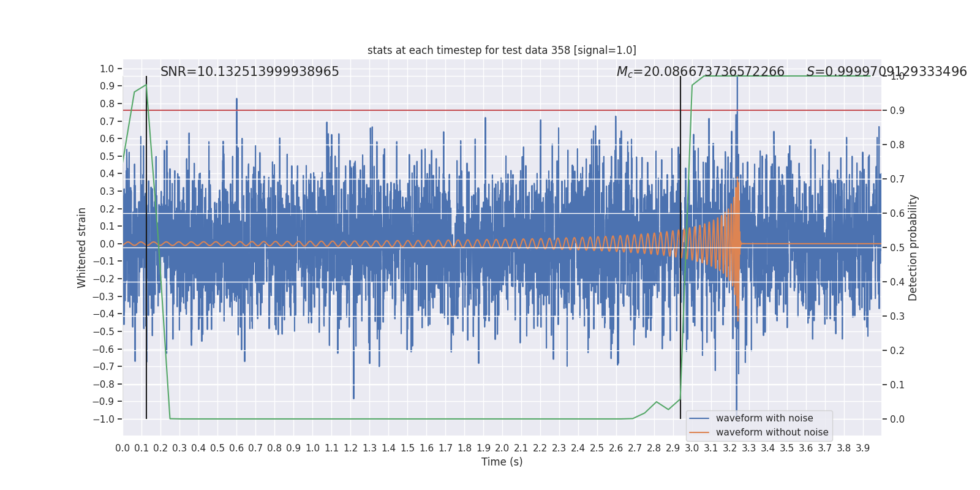Click the time axis tick label 3.4
The height and width of the screenshot is (490, 980).
768,448
